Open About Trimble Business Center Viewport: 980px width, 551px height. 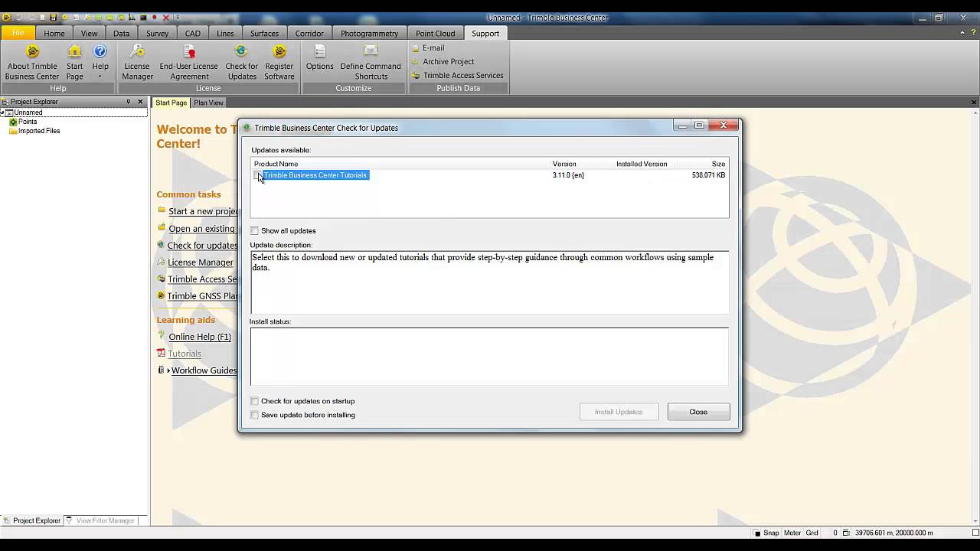click(32, 62)
